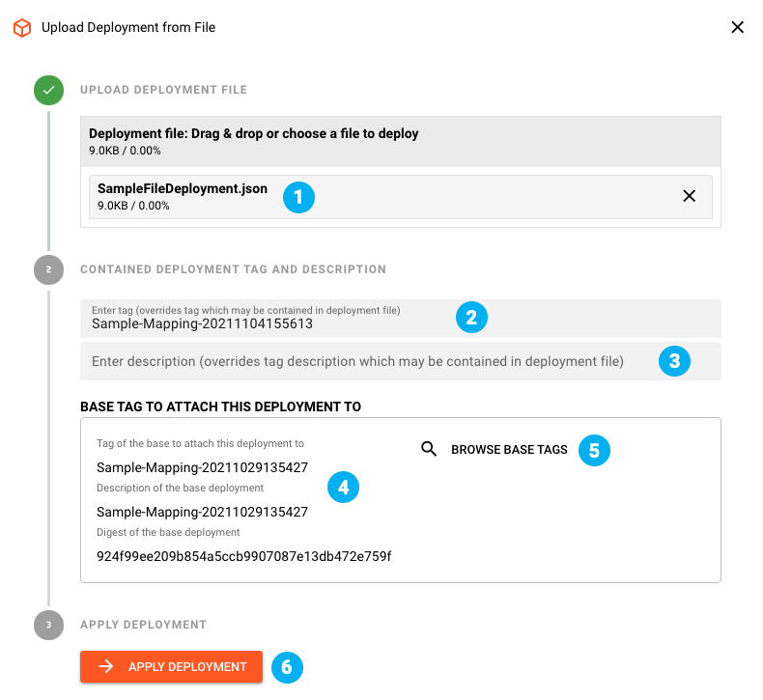Click the drag & drop file area
This screenshot has width=763, height=700.
click(401, 140)
